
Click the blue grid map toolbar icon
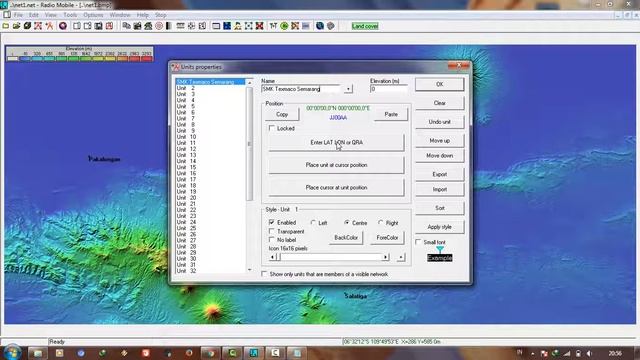tap(227, 26)
